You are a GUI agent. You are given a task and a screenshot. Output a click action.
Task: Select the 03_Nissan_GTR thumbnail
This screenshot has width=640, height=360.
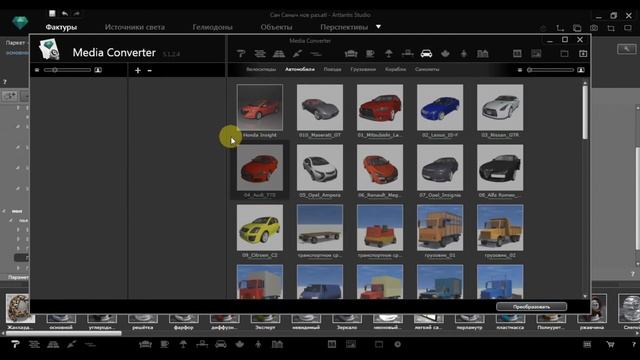[x=500, y=107]
